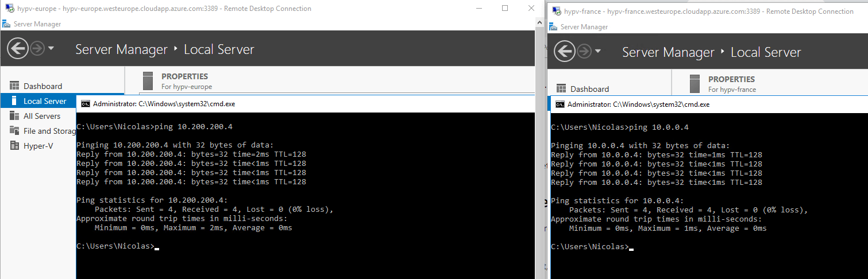Select Hyper-V in hypv-europe sidebar
This screenshot has width=868, height=279.
[x=38, y=146]
